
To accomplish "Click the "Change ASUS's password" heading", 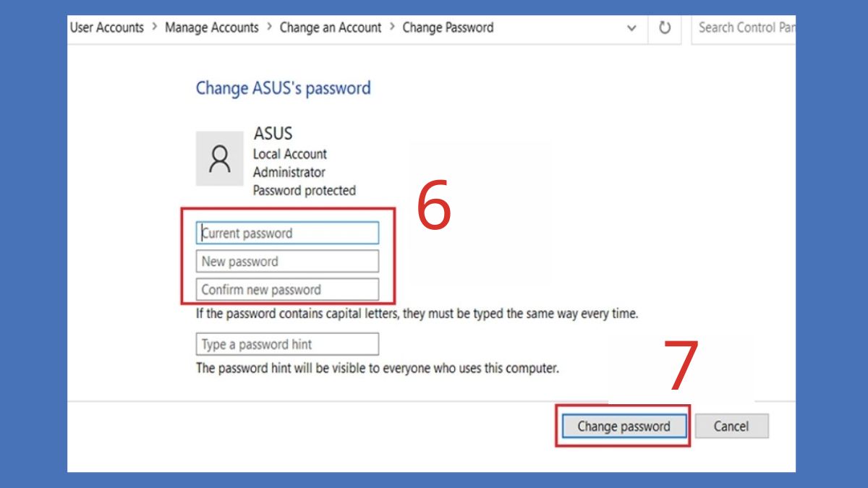I will tap(283, 88).
